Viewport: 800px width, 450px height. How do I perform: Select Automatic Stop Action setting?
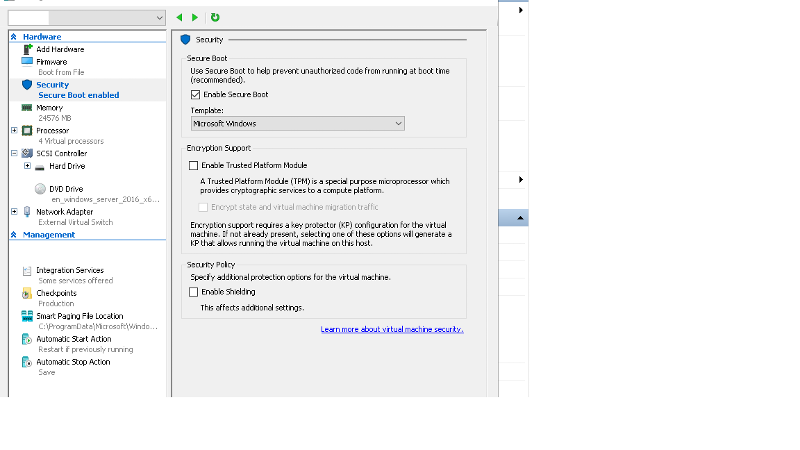(73, 362)
